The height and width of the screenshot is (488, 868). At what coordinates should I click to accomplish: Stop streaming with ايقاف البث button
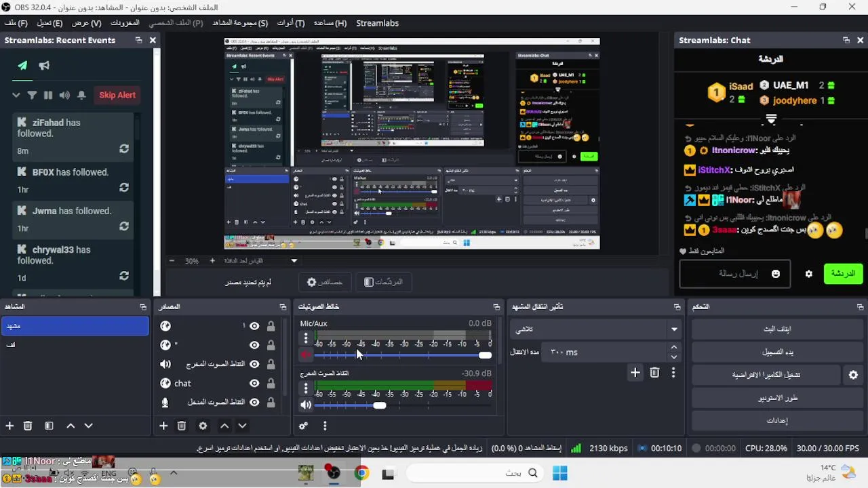(777, 329)
